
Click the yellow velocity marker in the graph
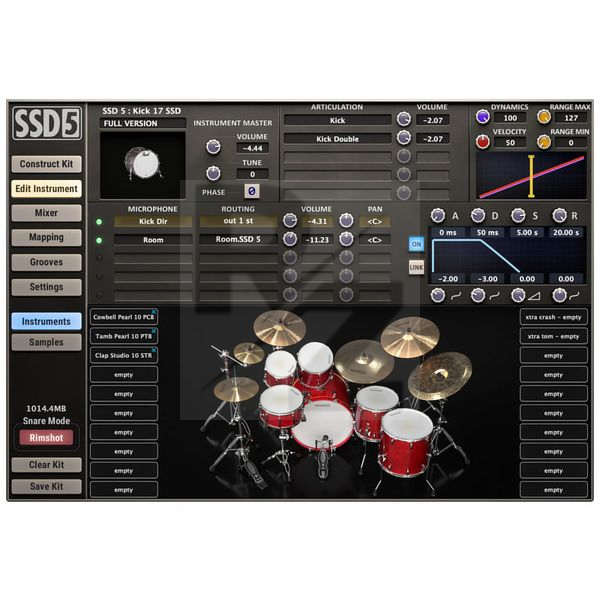[531, 176]
